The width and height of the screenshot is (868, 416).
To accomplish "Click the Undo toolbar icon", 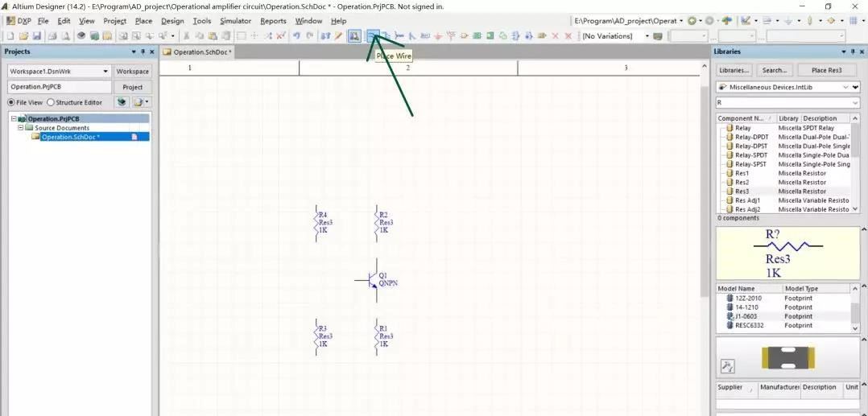I will coord(297,36).
